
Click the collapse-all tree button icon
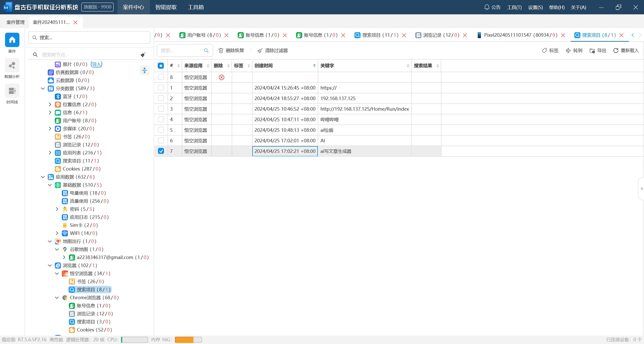(144, 70)
